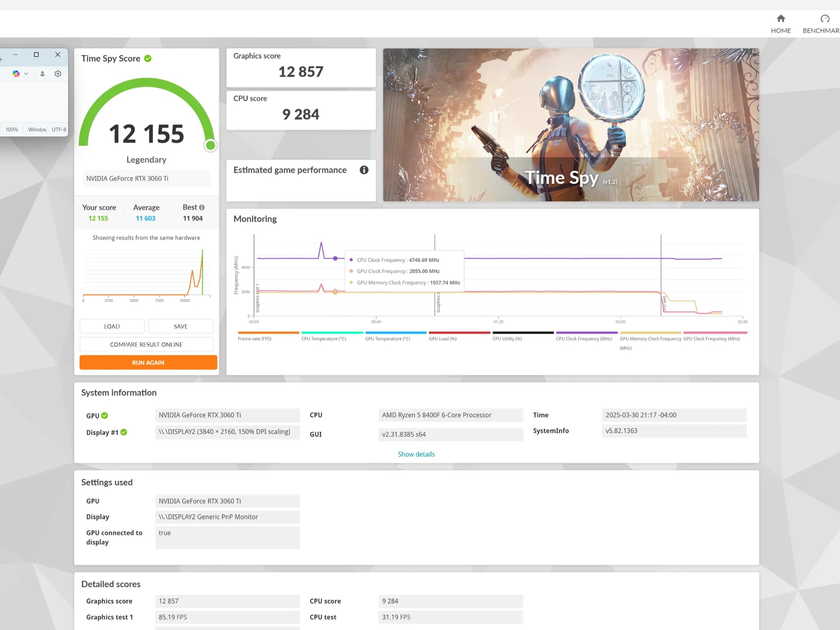Click the info icon beside Best score
This screenshot has width=840, height=630.
pos(202,208)
